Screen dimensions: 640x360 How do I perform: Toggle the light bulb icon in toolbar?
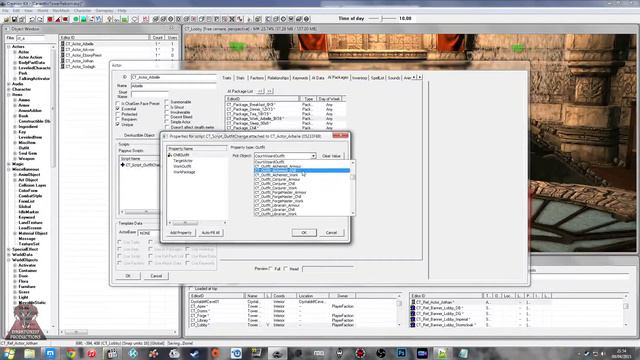click(109, 19)
